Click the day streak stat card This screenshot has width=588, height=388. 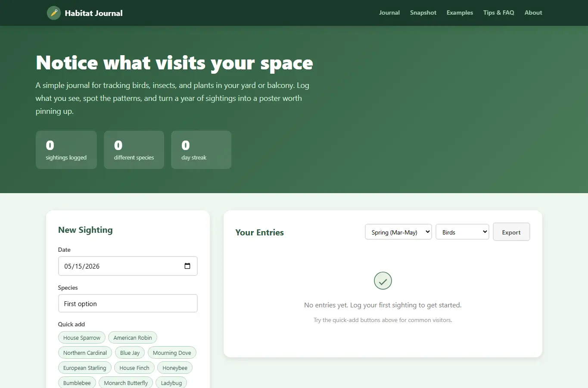coord(201,150)
